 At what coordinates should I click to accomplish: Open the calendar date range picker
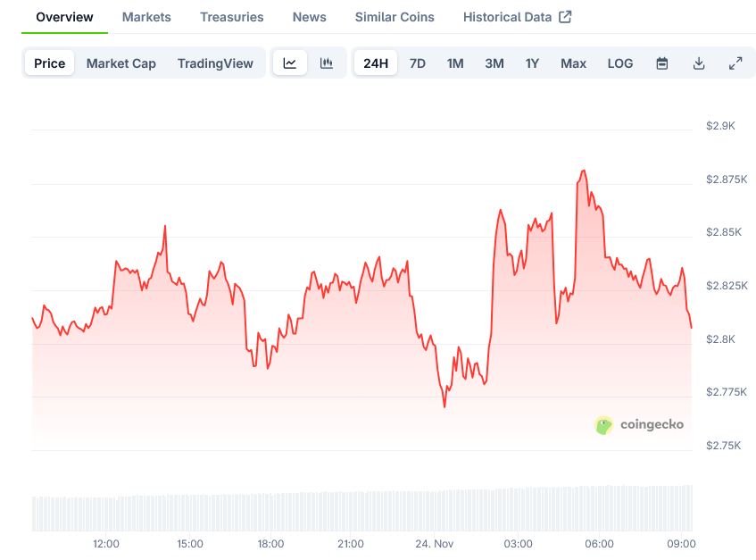pyautogui.click(x=661, y=63)
